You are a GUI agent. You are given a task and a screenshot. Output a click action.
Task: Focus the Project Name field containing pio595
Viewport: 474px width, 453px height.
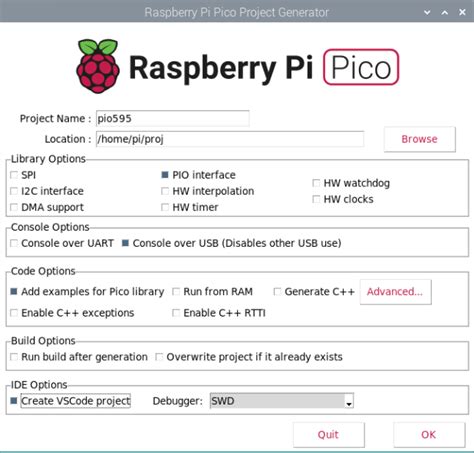coord(173,118)
